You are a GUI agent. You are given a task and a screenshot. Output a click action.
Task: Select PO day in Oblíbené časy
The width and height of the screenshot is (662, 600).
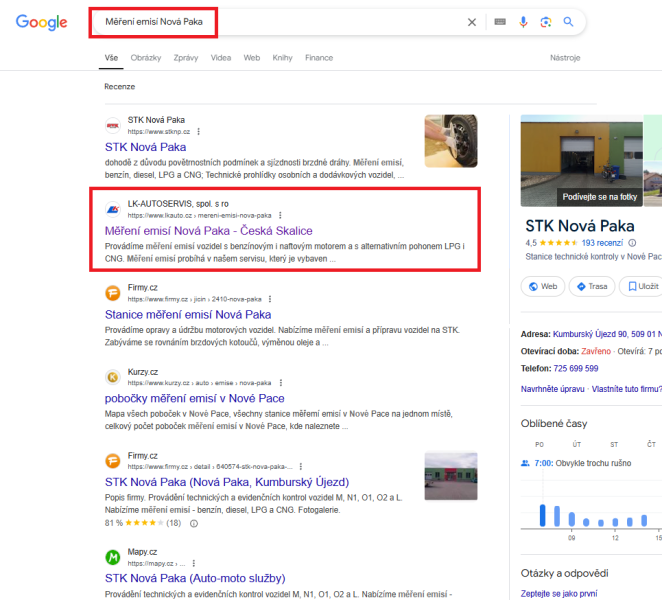pyautogui.click(x=539, y=445)
